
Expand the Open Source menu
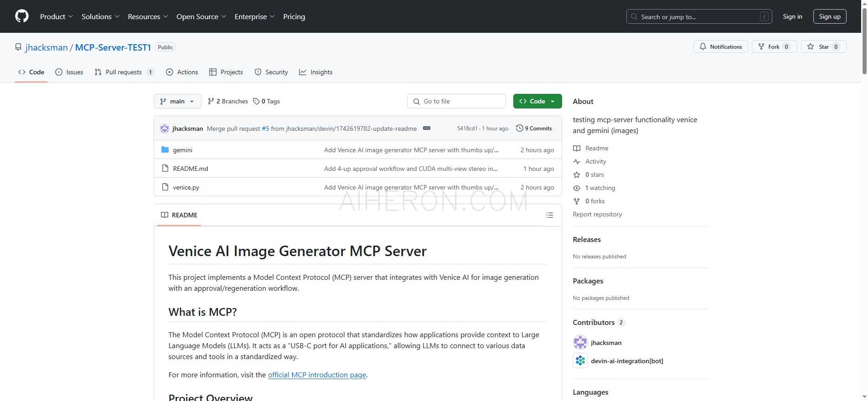[201, 16]
